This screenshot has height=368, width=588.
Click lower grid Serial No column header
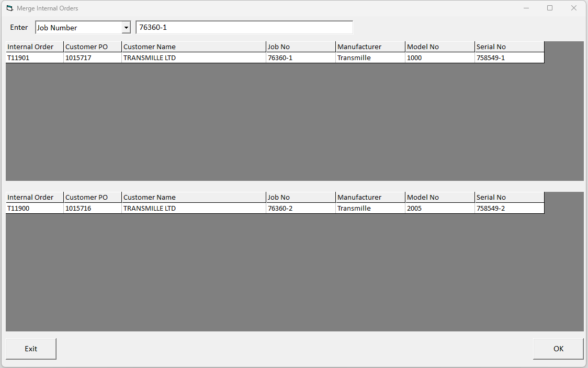point(510,198)
